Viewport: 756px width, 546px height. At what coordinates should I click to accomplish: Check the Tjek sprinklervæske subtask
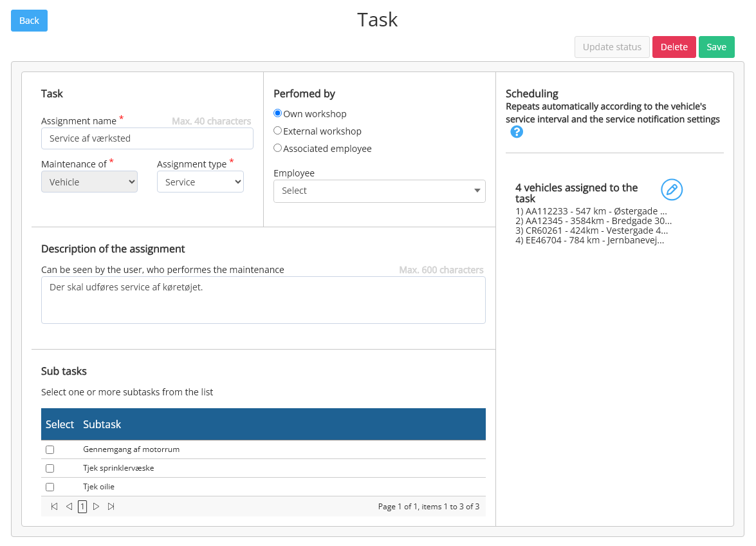[x=50, y=468]
